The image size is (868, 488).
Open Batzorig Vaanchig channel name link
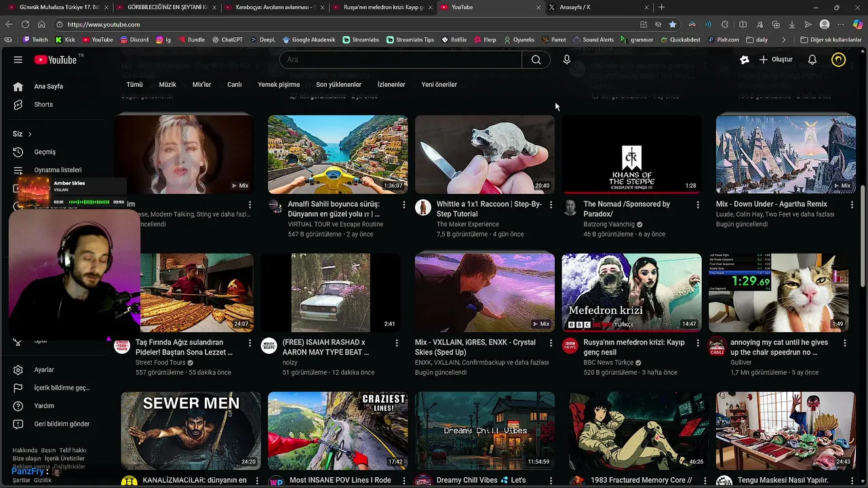click(609, 224)
